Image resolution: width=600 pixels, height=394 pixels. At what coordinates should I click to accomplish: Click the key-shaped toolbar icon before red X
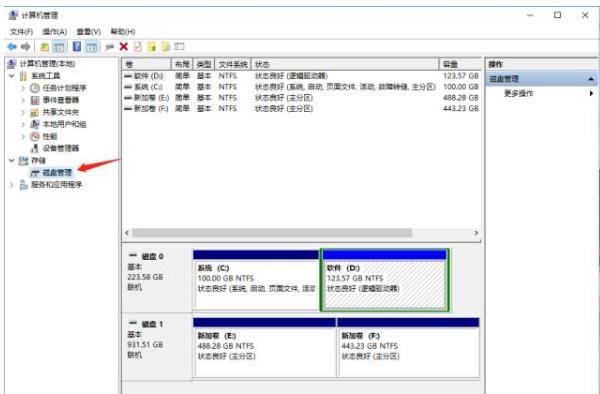[x=110, y=47]
